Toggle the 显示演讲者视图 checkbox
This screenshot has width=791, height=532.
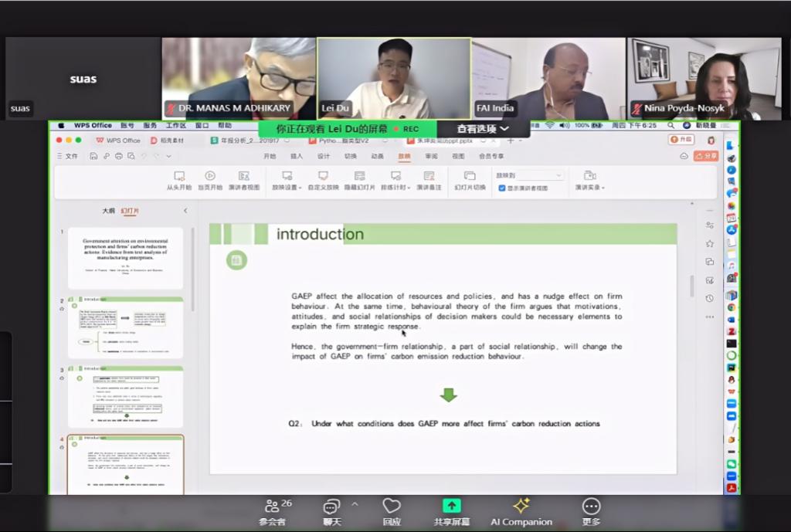(502, 188)
